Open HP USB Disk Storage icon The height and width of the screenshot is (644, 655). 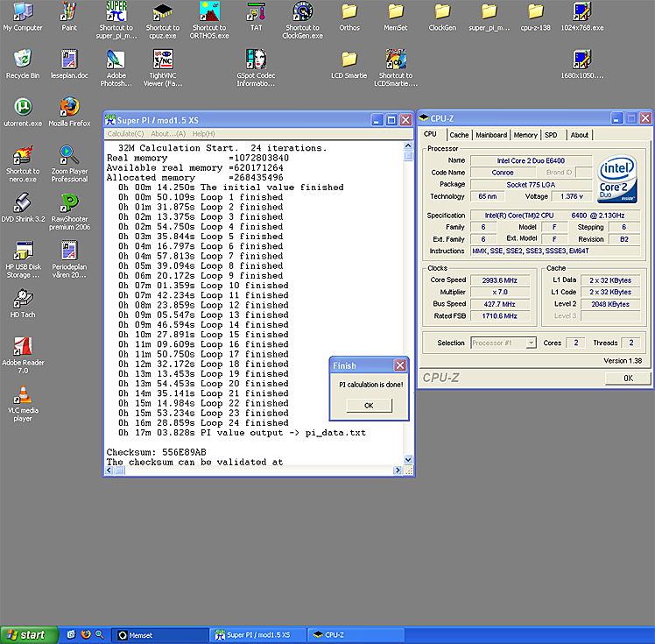[x=23, y=259]
